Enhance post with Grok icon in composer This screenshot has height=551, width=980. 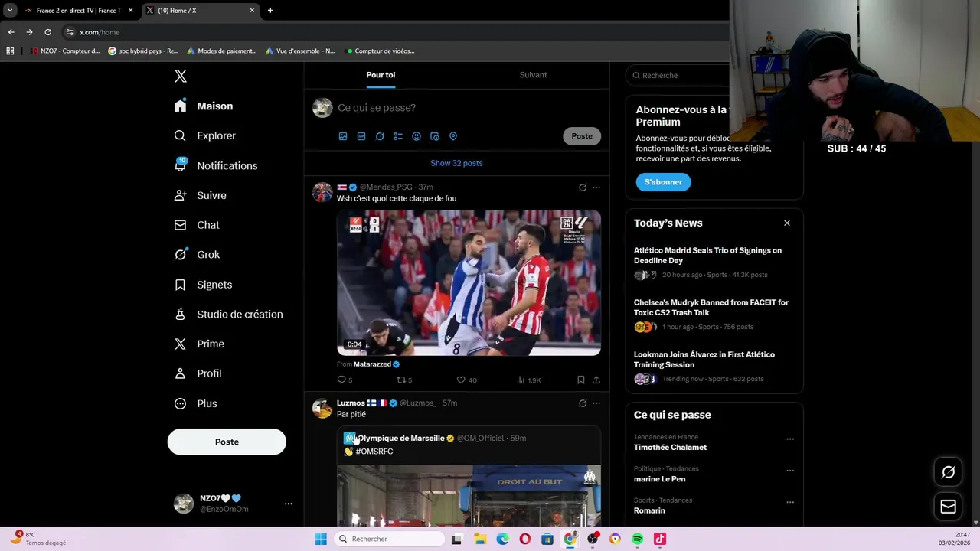click(x=380, y=136)
